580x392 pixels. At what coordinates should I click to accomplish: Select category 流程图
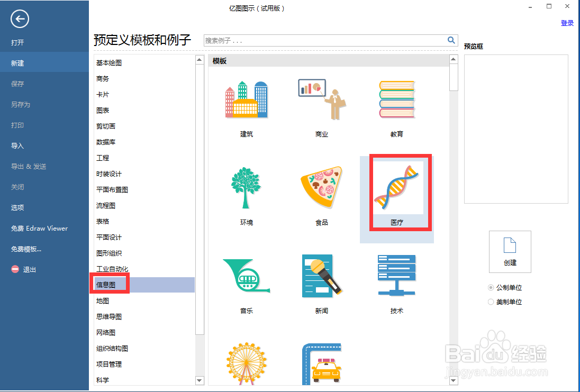click(x=106, y=206)
